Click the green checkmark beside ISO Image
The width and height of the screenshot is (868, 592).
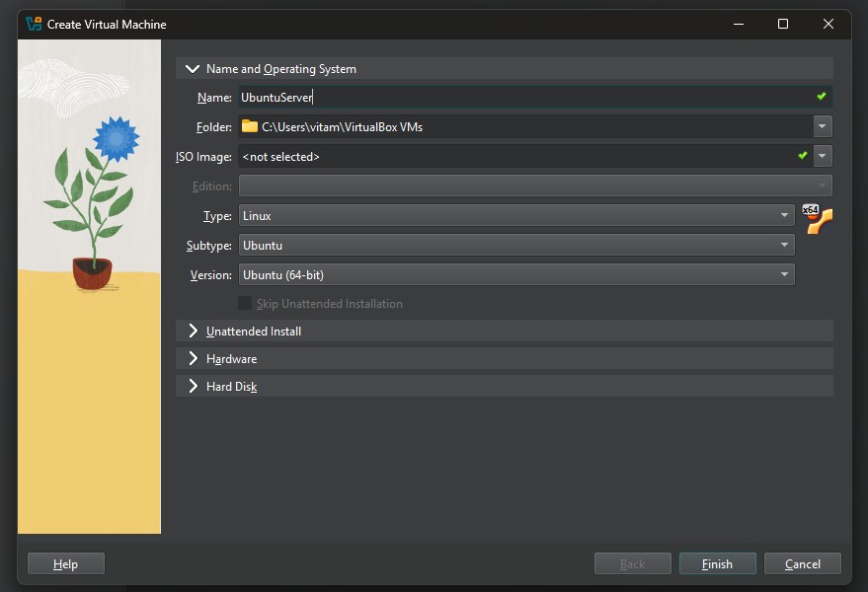[x=805, y=156]
